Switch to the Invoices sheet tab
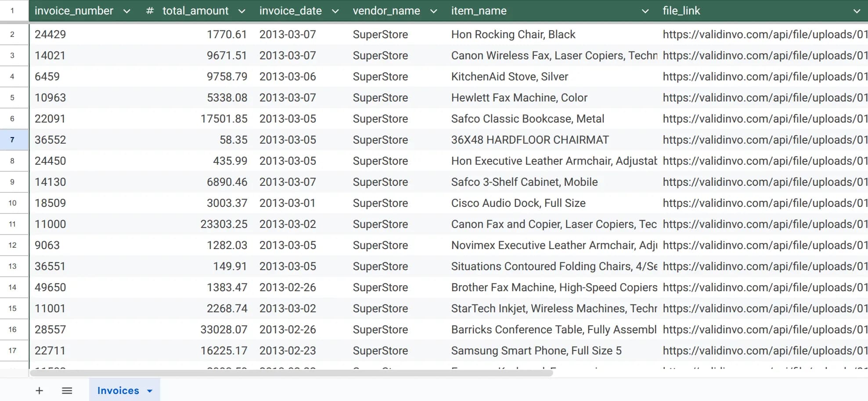 point(118,390)
